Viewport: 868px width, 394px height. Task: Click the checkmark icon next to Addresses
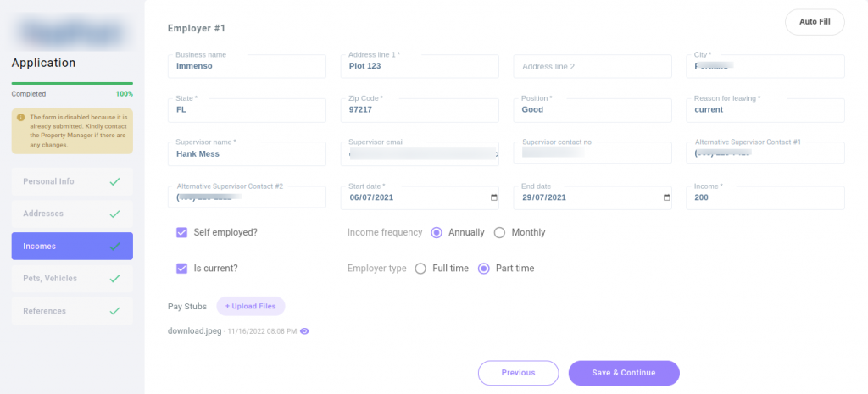(x=114, y=214)
